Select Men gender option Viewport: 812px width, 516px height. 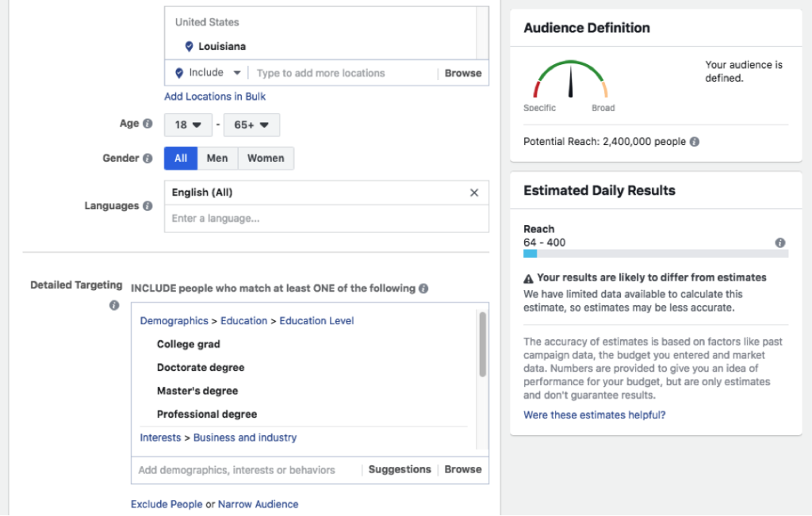coord(217,159)
